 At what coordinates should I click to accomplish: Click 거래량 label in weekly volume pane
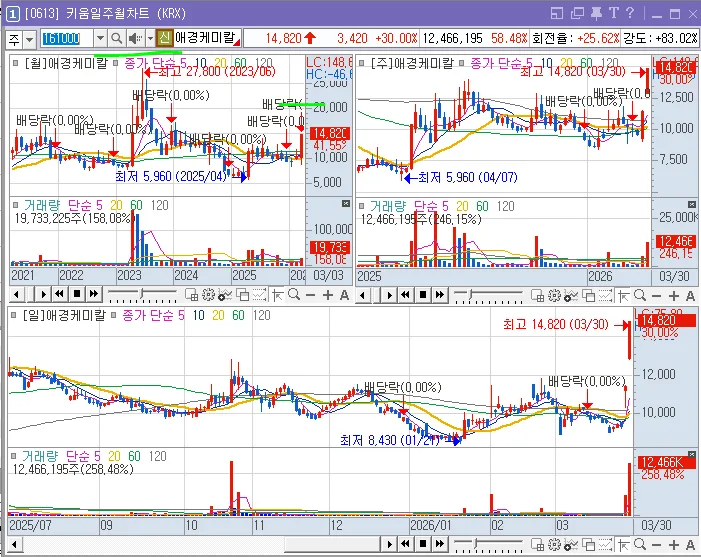[x=388, y=206]
